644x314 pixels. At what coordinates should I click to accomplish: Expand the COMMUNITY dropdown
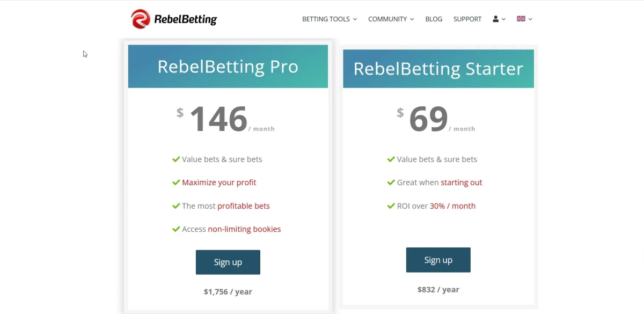click(x=387, y=19)
